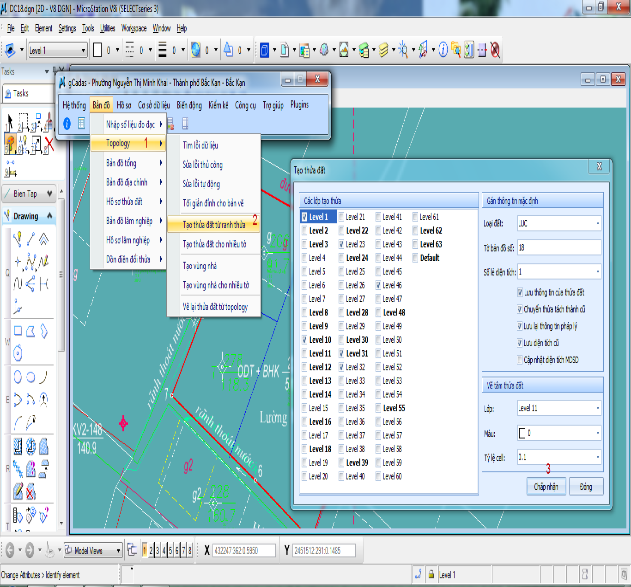Expand the Model Views dropdown

(x=117, y=550)
